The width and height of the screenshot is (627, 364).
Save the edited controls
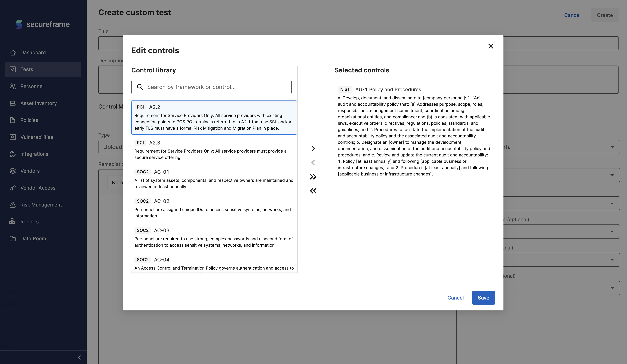[483, 298]
